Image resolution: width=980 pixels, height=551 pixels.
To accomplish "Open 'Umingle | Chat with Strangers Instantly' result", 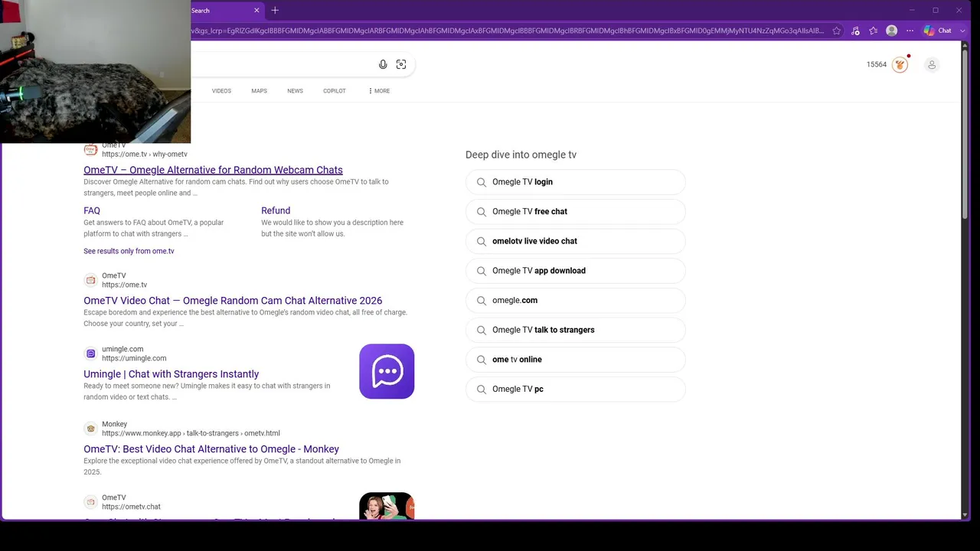I will tap(171, 374).
